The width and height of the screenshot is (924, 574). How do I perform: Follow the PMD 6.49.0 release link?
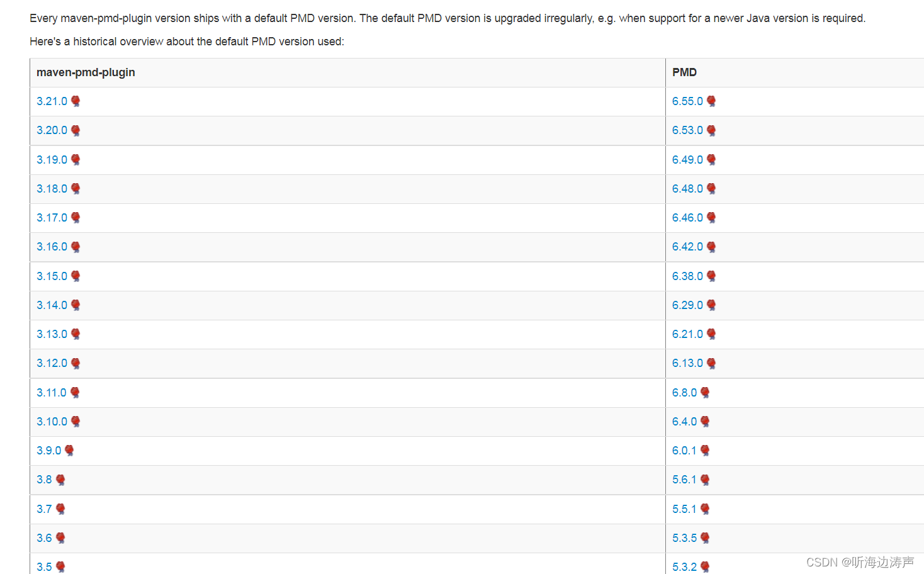coord(687,160)
